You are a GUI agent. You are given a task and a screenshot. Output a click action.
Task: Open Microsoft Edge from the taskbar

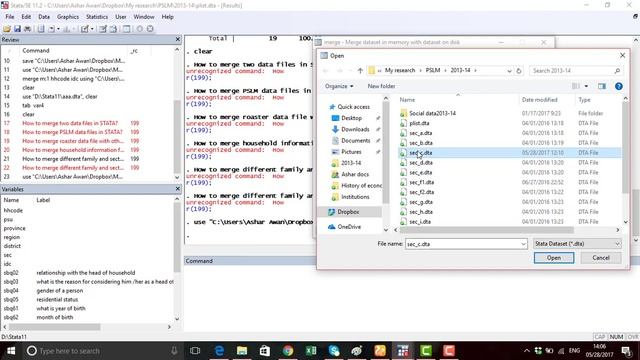tap(219, 351)
